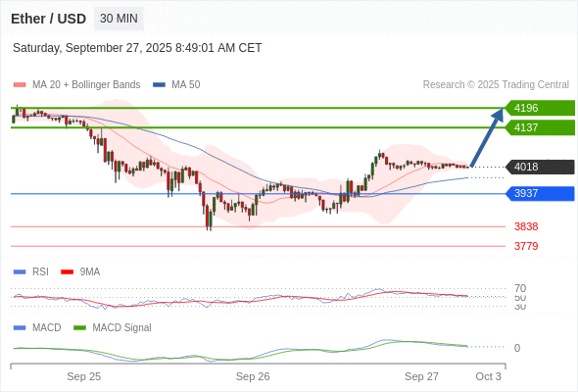Screen dimensions: 578x392
Task: Click the 4018 current price tag
Action: (x=540, y=167)
